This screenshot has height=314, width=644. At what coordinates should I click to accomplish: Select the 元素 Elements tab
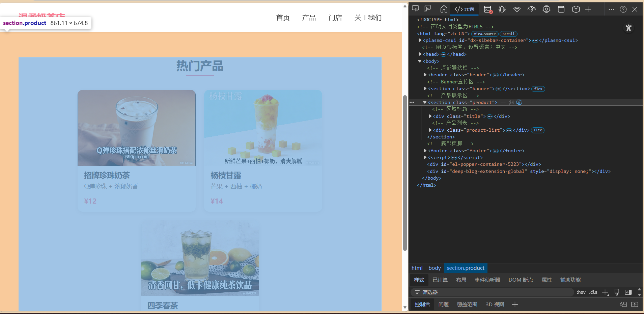click(x=465, y=9)
